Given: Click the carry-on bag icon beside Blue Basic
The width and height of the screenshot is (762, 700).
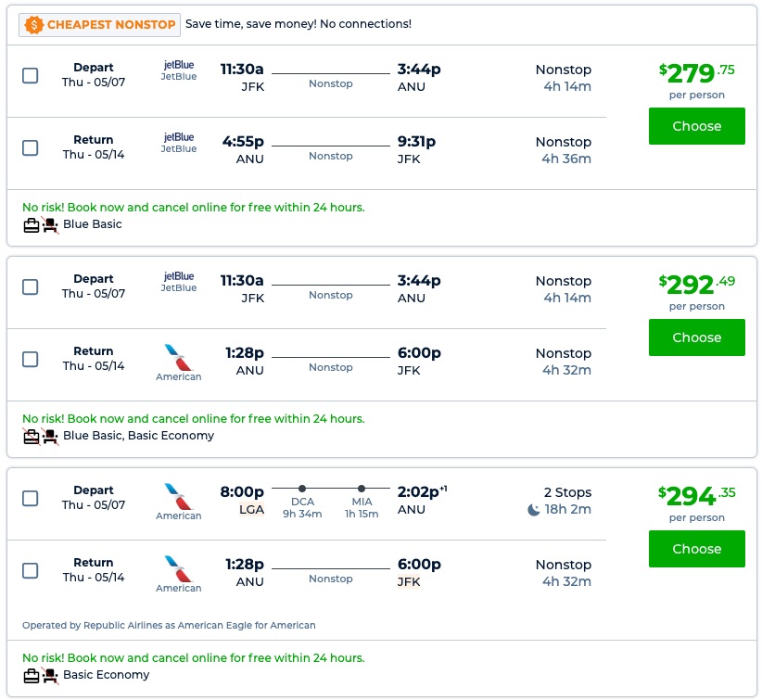Looking at the screenshot, I should coord(32,224).
